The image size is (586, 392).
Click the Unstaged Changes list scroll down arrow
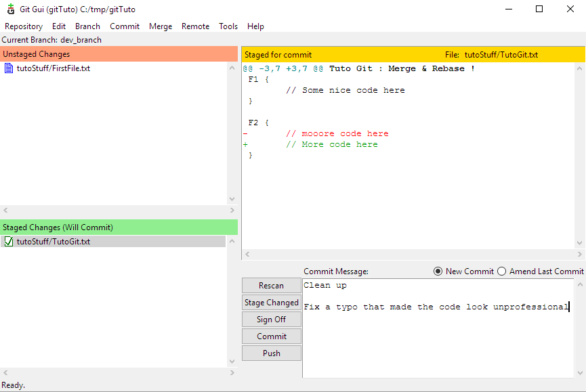tap(232, 199)
